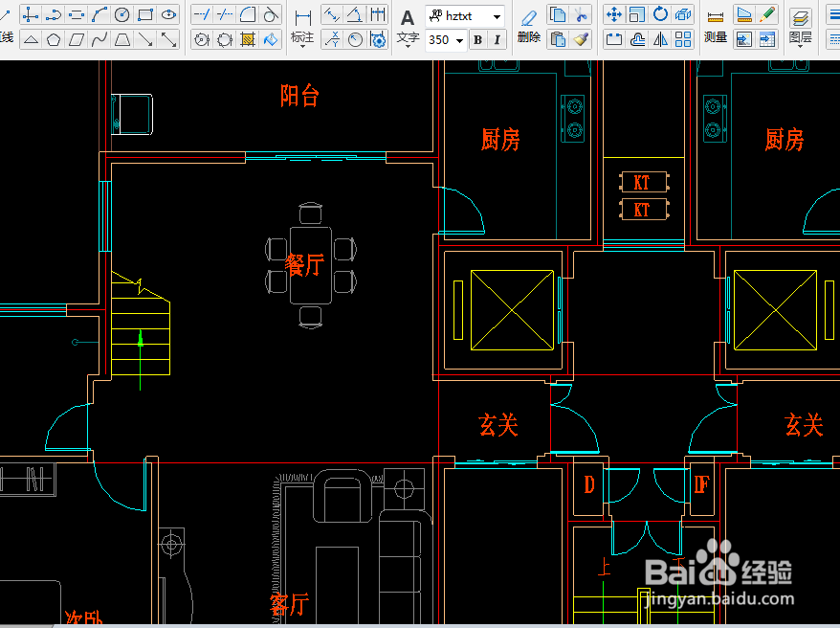Click the paste clipboard icon
The height and width of the screenshot is (628, 840).
[x=558, y=39]
